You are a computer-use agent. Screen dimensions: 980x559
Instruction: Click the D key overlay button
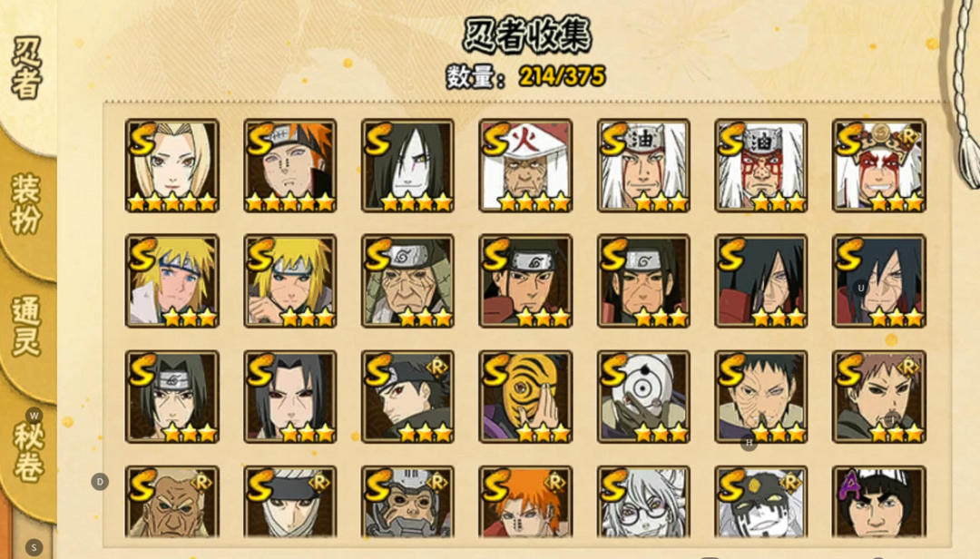100,482
